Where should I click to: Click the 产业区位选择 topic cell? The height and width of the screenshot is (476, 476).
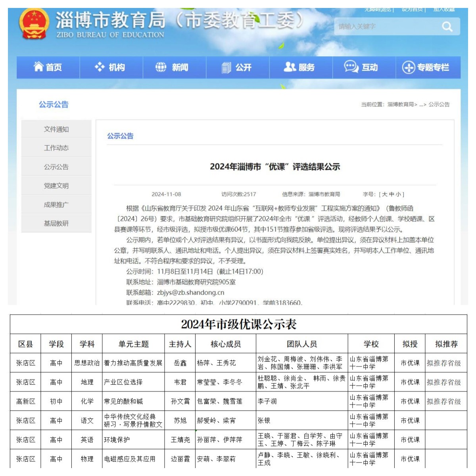click(133, 382)
